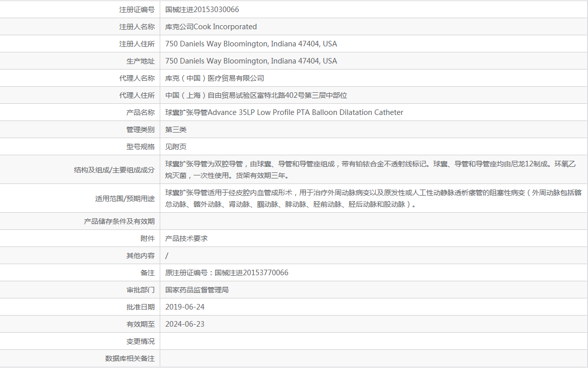Click the 产品名称 label
588x370 pixels.
pyautogui.click(x=141, y=112)
